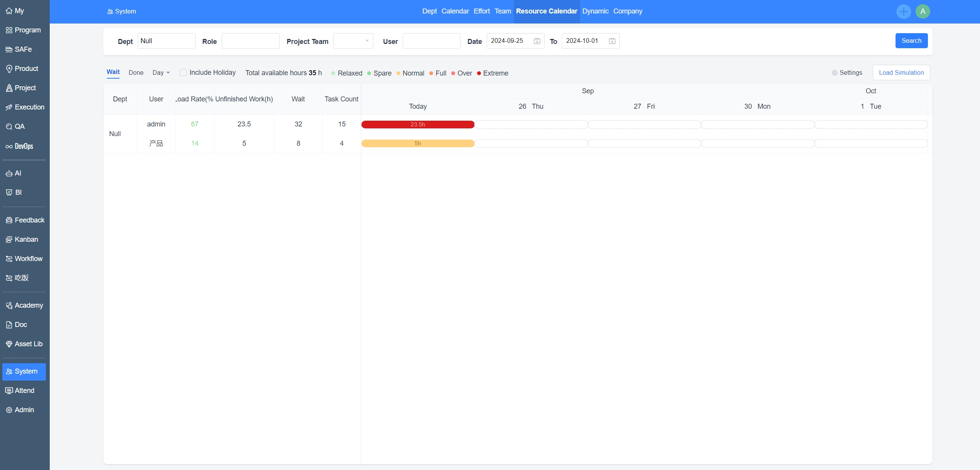This screenshot has width=980, height=470.
Task: Enable the Include Holiday checkbox
Action: point(183,72)
